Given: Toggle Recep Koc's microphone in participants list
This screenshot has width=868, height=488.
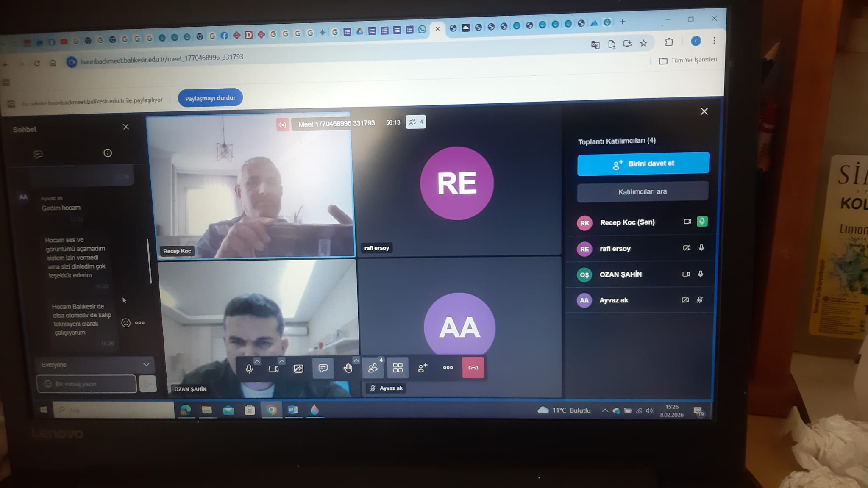Looking at the screenshot, I should (x=702, y=221).
